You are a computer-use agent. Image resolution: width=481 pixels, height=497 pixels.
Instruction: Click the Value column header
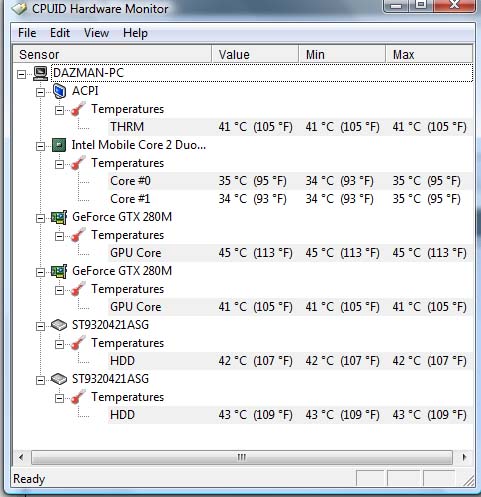click(x=255, y=54)
